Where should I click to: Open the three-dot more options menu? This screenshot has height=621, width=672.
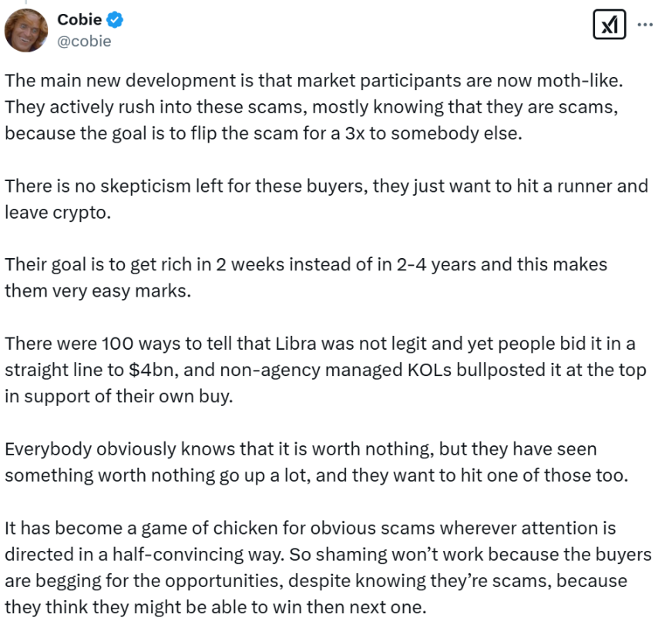tap(646, 24)
